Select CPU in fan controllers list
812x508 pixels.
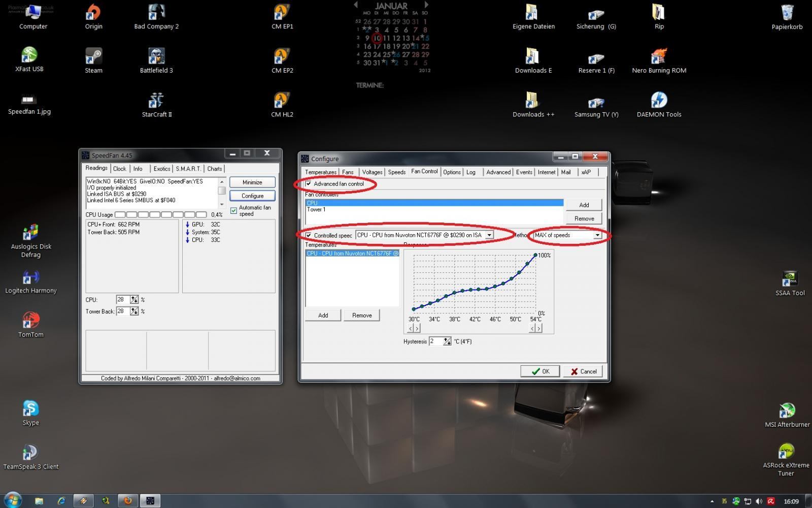pyautogui.click(x=434, y=203)
